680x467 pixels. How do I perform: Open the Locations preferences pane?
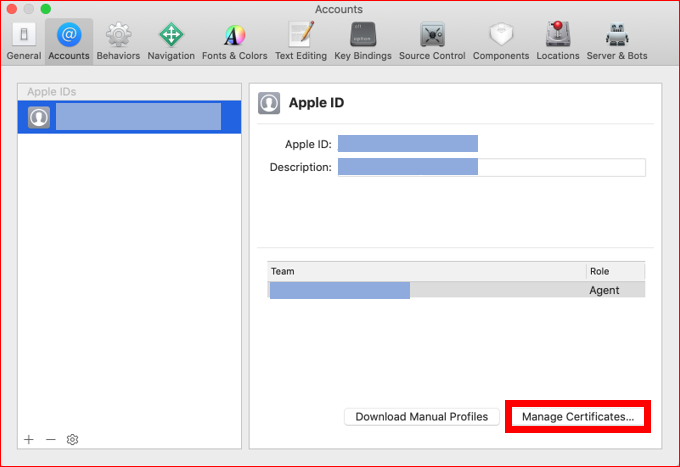coord(558,42)
